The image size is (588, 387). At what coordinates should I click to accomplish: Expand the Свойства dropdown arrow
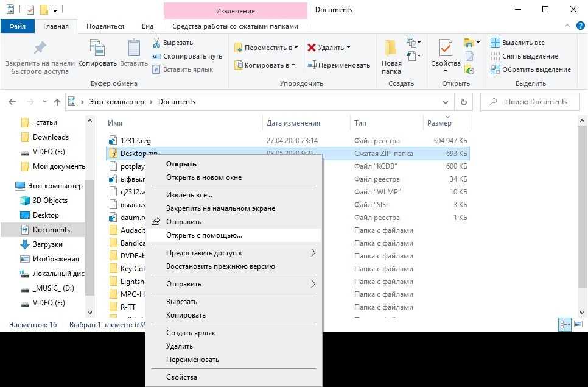[446, 71]
